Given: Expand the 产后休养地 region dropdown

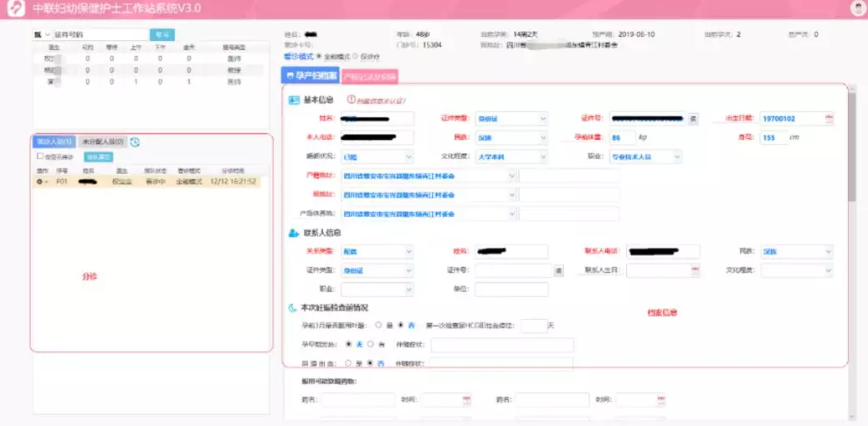Looking at the screenshot, I should (x=429, y=213).
